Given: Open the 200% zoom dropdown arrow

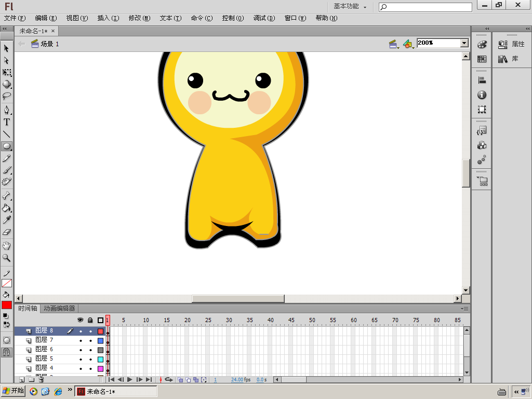Looking at the screenshot, I should (464, 43).
